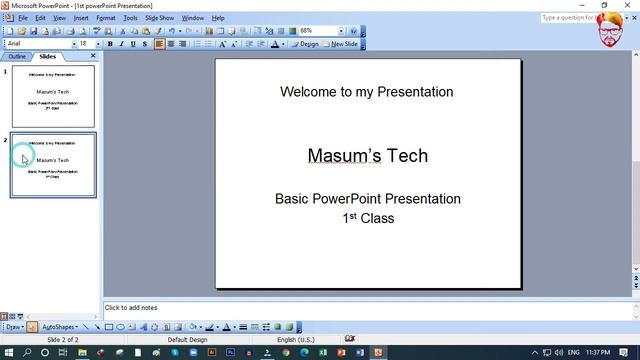Viewport: 640px width, 360px height.
Task: Select the Rectangle drawing tool
Action: (109, 327)
